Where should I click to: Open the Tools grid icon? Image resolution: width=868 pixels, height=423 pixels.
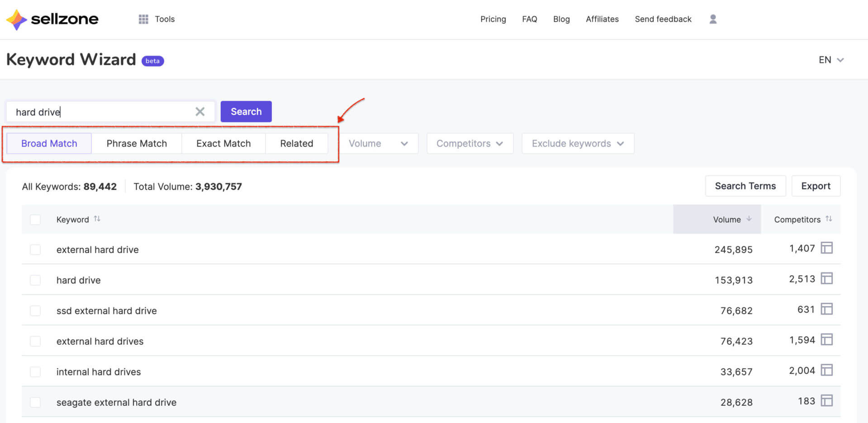(x=143, y=19)
